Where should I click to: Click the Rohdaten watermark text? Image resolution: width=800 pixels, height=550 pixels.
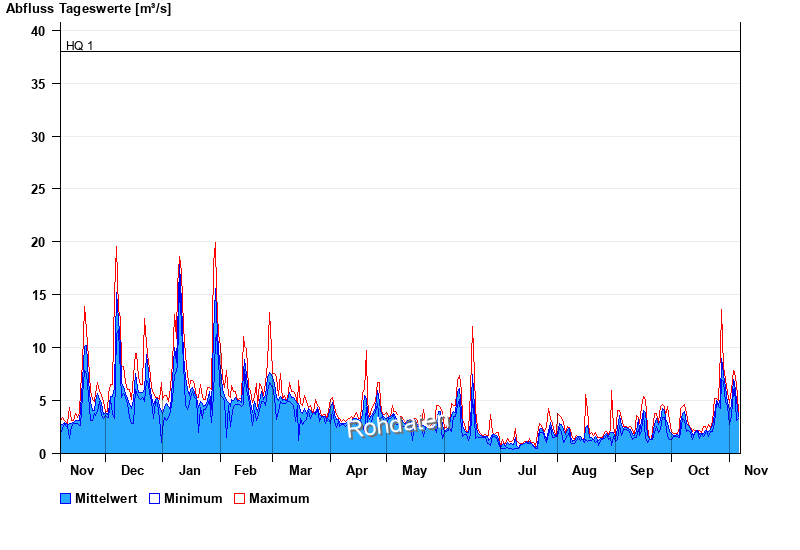(x=397, y=425)
